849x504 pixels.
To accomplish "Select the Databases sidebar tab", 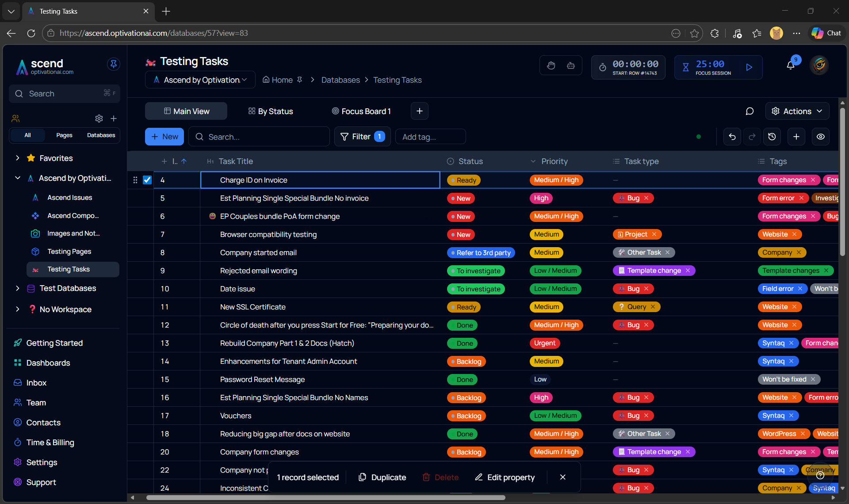I will (x=101, y=135).
